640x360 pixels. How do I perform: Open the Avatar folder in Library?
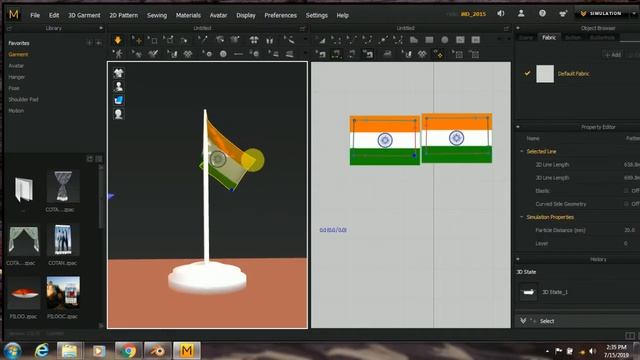16,66
